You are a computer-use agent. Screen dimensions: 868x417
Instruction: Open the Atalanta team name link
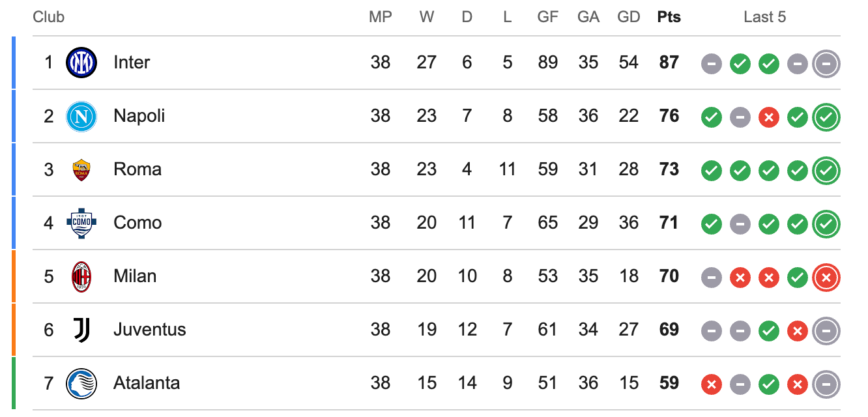[x=147, y=383]
